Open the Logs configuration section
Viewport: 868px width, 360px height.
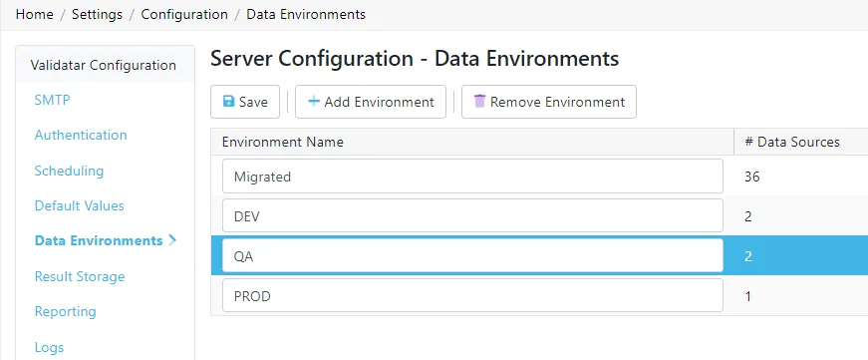pos(49,347)
